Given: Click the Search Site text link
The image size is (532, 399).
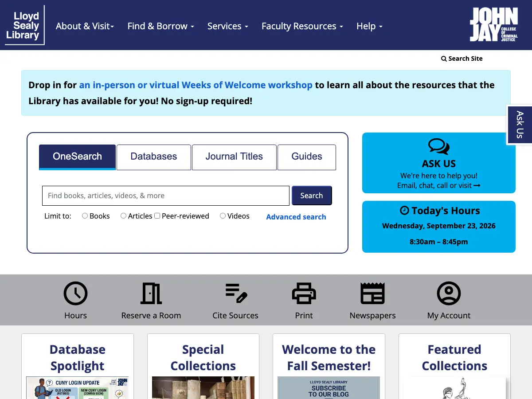Looking at the screenshot, I should pos(465,59).
